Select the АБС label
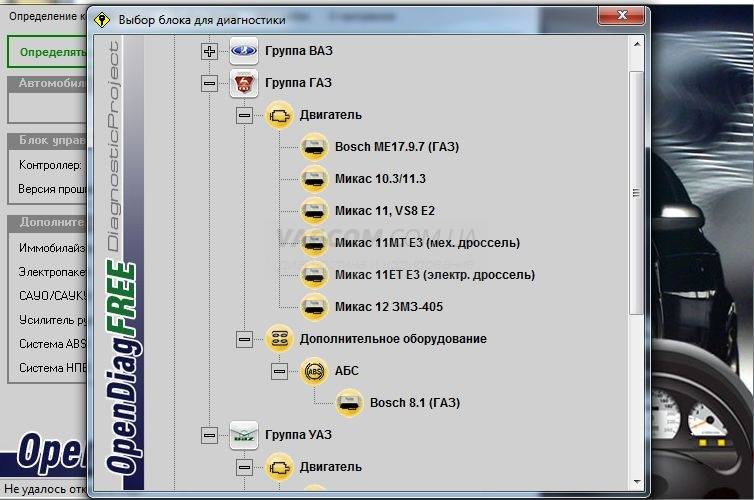Screen dimensions: 754x500 (346, 371)
